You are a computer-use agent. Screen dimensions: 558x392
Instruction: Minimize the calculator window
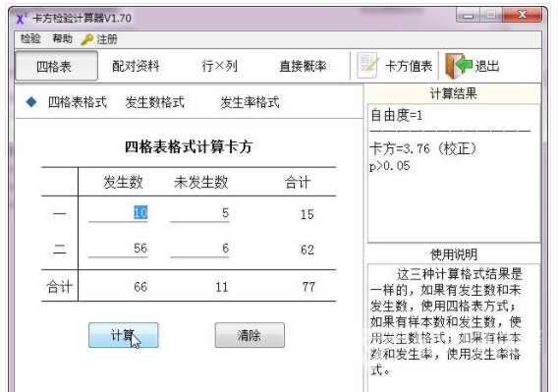pos(469,16)
